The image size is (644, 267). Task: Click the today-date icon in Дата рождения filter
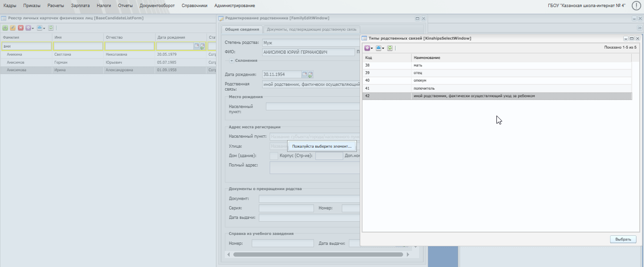202,46
